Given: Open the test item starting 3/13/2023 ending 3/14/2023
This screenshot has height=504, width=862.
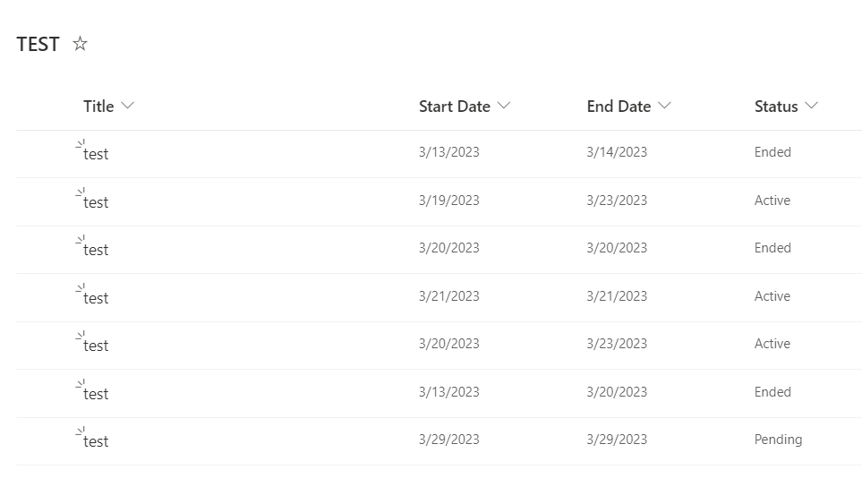Looking at the screenshot, I should pos(96,154).
